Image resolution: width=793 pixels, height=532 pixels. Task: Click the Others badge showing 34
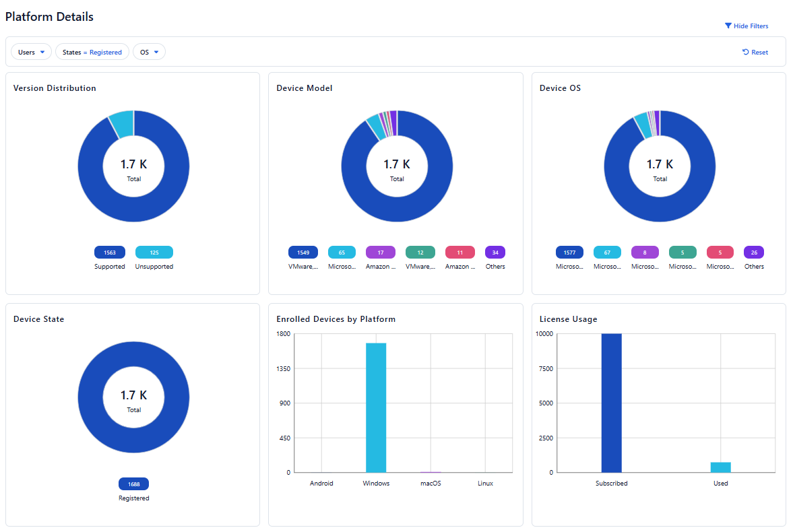[x=495, y=253]
